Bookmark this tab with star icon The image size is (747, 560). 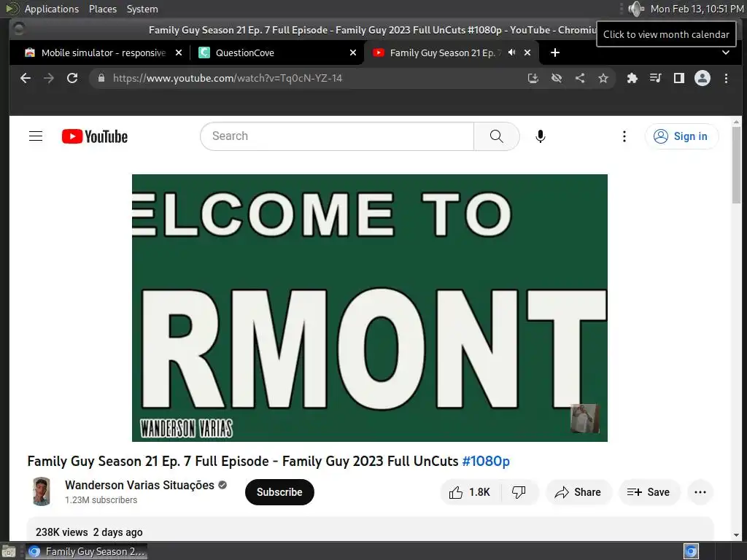[603, 78]
